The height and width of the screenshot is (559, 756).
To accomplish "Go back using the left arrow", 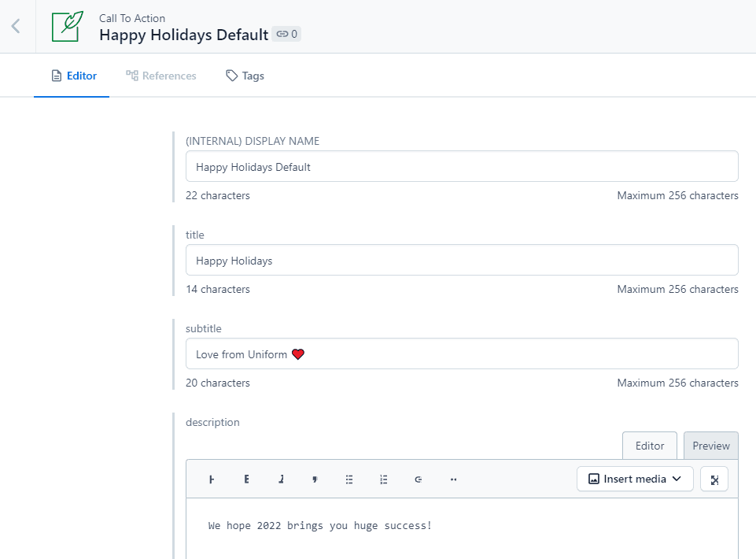I will point(16,26).
